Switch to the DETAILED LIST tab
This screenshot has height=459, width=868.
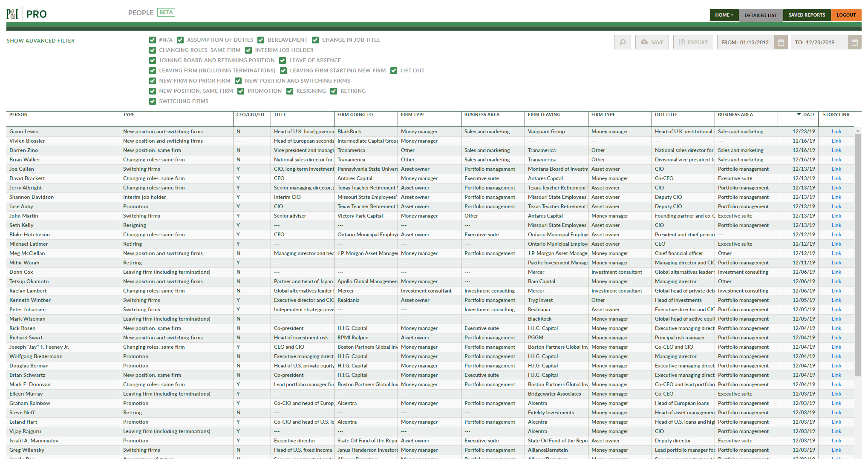tap(761, 15)
